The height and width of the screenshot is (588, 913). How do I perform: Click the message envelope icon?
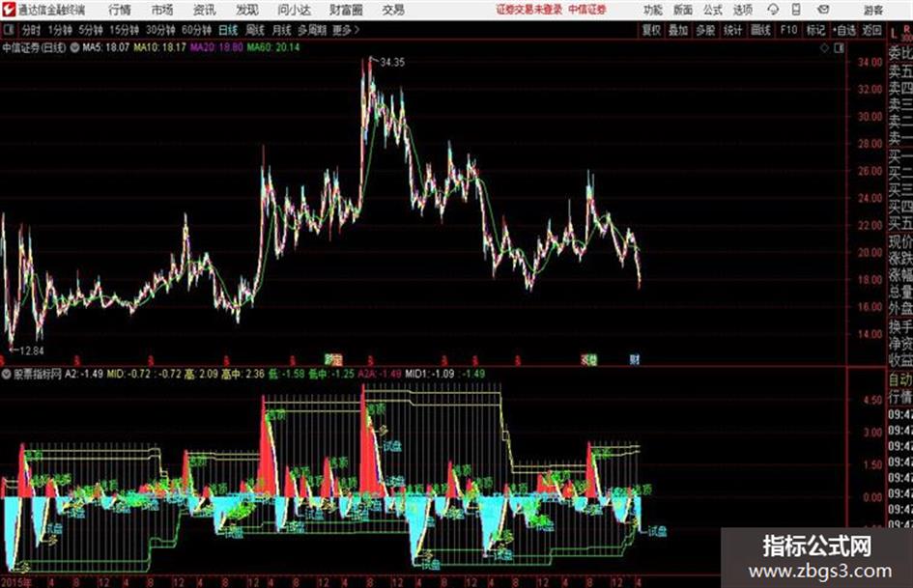pyautogui.click(x=823, y=10)
